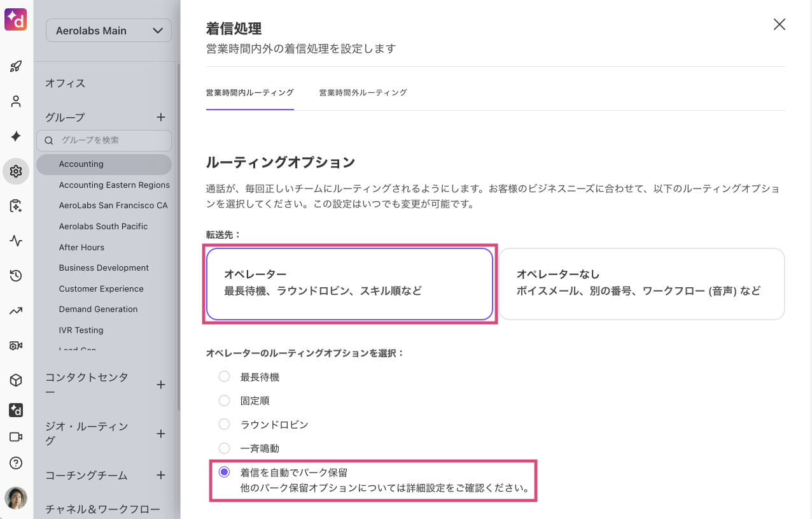812x519 pixels.
Task: Choose the オペレーターなし routing card
Action: tap(641, 283)
